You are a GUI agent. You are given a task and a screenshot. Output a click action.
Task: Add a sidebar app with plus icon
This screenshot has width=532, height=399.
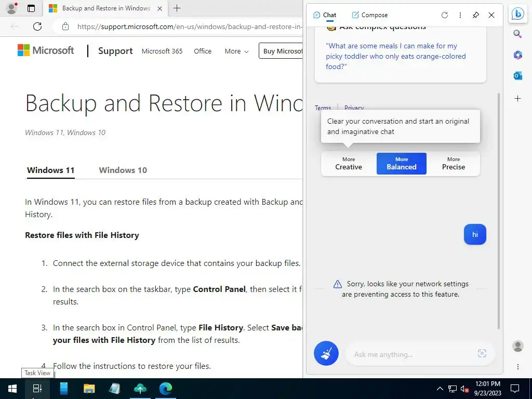(x=518, y=99)
